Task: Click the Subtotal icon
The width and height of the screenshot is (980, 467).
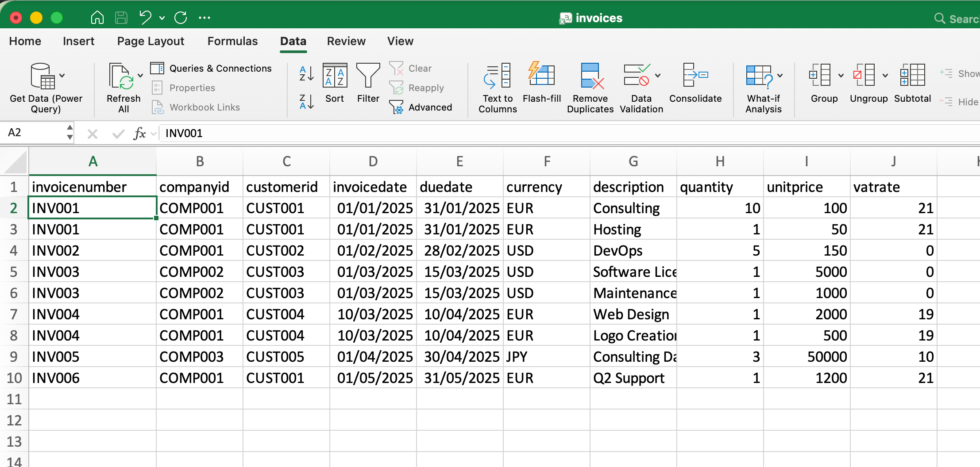Action: (x=912, y=75)
